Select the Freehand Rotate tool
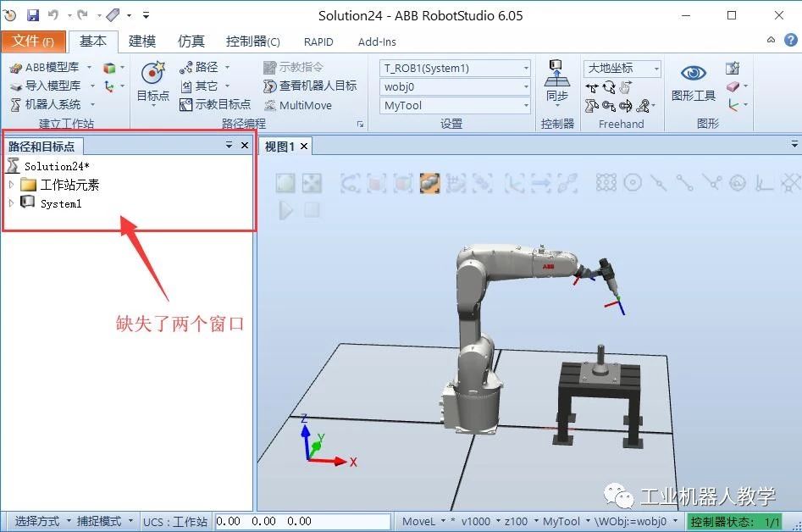Image resolution: width=802 pixels, height=532 pixels. [x=609, y=87]
